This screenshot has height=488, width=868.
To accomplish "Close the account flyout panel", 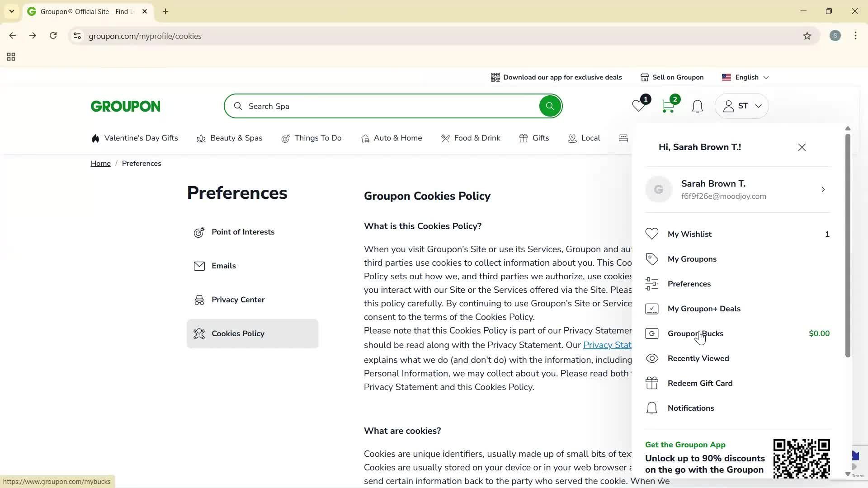I will pos(802,147).
